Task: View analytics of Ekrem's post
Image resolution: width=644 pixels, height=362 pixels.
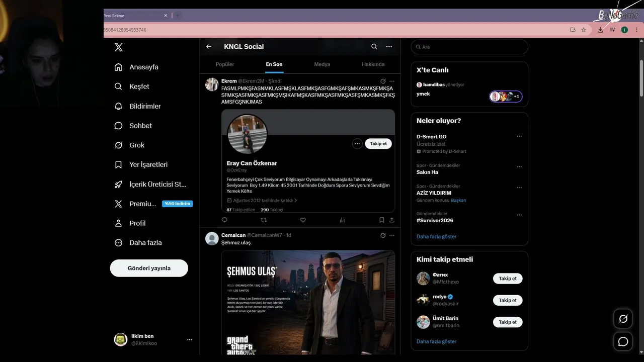Action: tap(343, 220)
